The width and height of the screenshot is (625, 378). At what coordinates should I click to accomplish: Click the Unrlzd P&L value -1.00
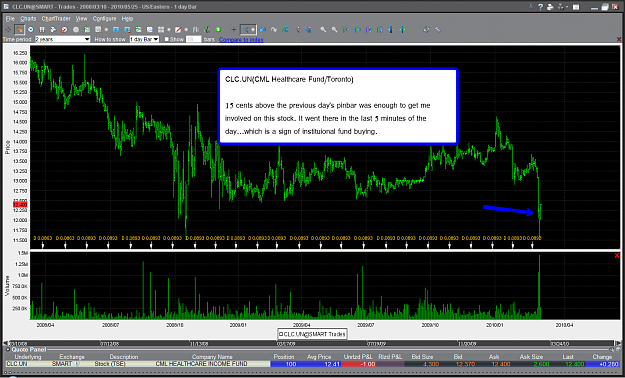point(367,364)
